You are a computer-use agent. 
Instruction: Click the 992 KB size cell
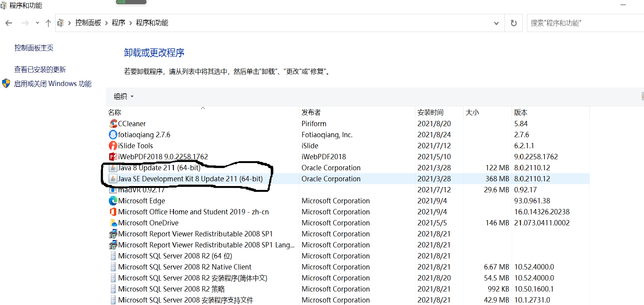click(499, 289)
